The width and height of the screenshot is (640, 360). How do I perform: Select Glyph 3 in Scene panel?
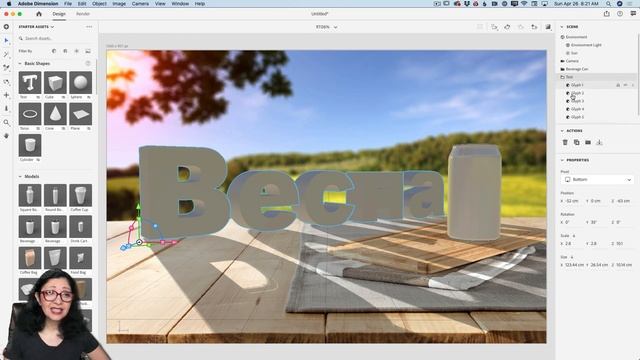point(577,101)
